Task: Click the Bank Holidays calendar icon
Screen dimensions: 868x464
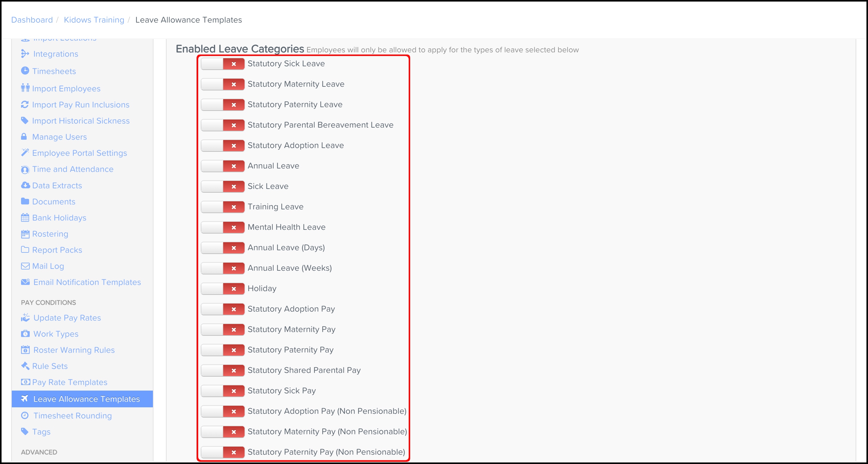Action: click(25, 217)
